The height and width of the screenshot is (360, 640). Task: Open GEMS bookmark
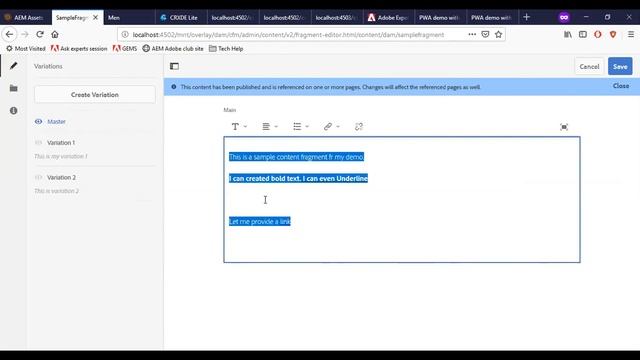pos(125,49)
